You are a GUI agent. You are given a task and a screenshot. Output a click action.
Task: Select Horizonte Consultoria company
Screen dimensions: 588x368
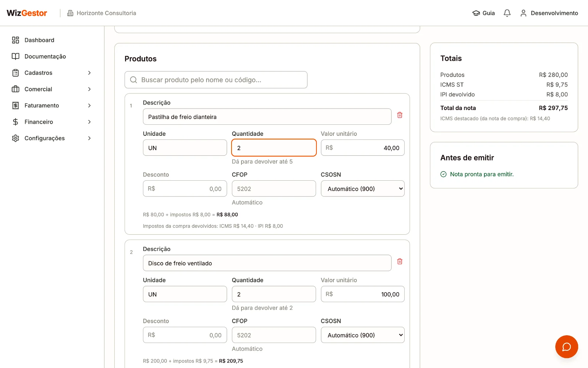102,13
